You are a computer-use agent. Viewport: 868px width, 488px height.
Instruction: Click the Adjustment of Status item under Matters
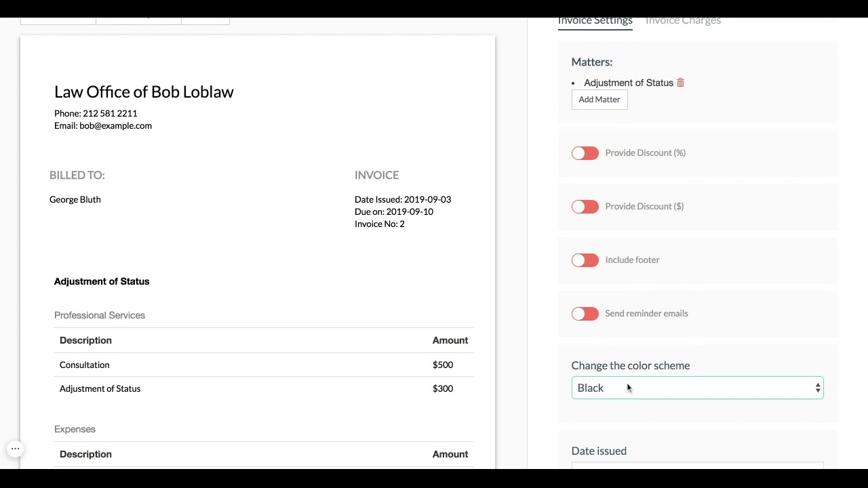coord(629,83)
